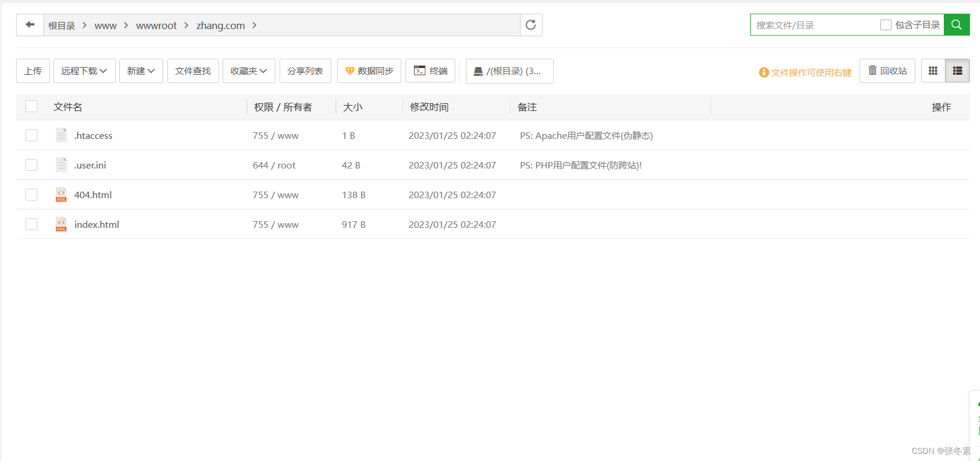Click index.html file name
The image size is (980, 461).
[x=97, y=224]
